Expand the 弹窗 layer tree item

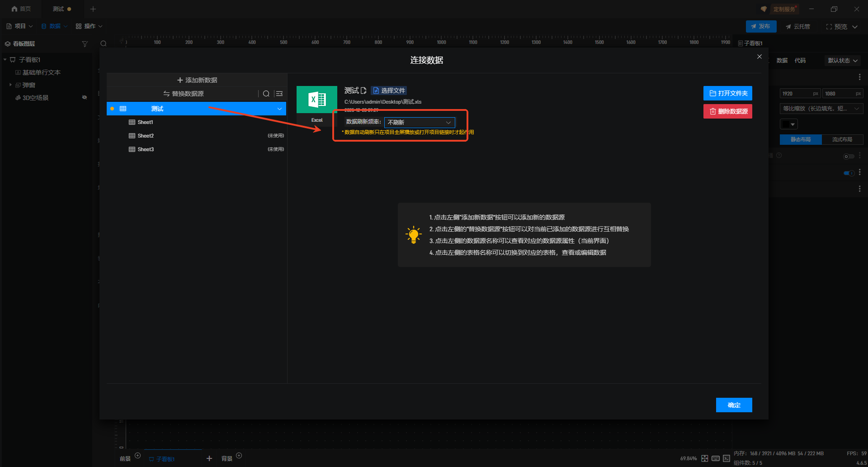10,85
